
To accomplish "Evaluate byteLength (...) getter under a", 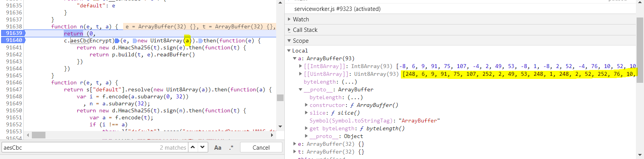I will (350, 82).
